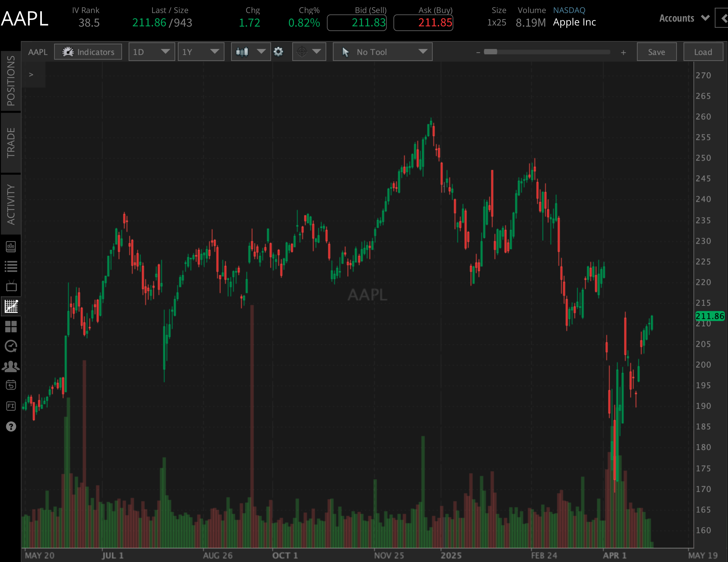
Task: Open the No Tool drawing dropdown
Action: [x=382, y=52]
